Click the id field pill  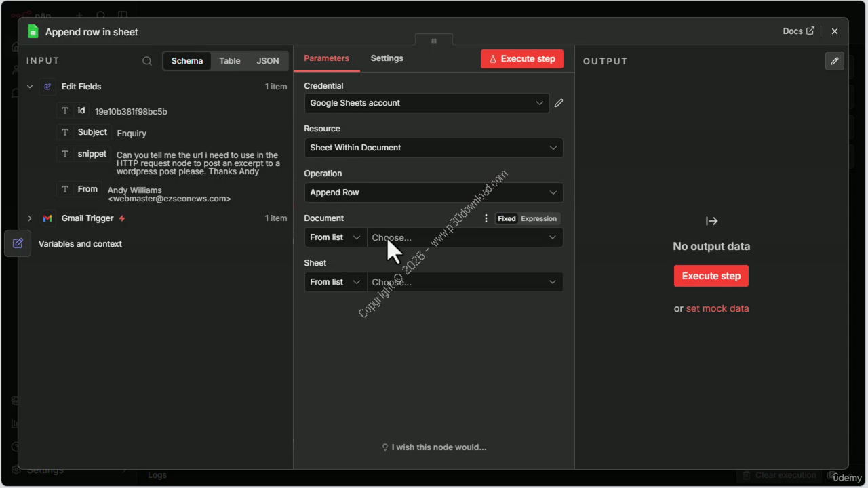click(73, 110)
